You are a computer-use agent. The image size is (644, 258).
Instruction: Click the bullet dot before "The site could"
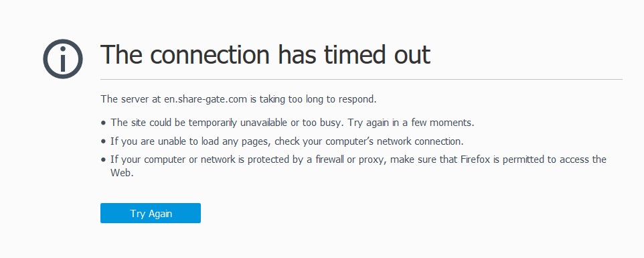[x=103, y=123]
